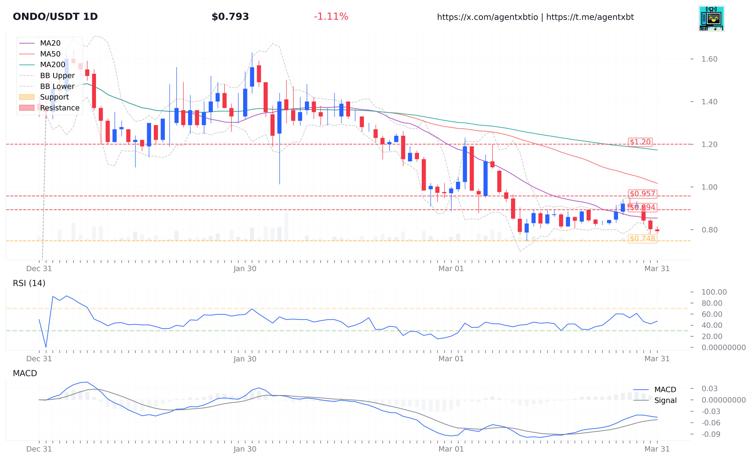This screenshot has height=459, width=752.
Task: Select the Resistance legend color swatch
Action: (x=26, y=108)
